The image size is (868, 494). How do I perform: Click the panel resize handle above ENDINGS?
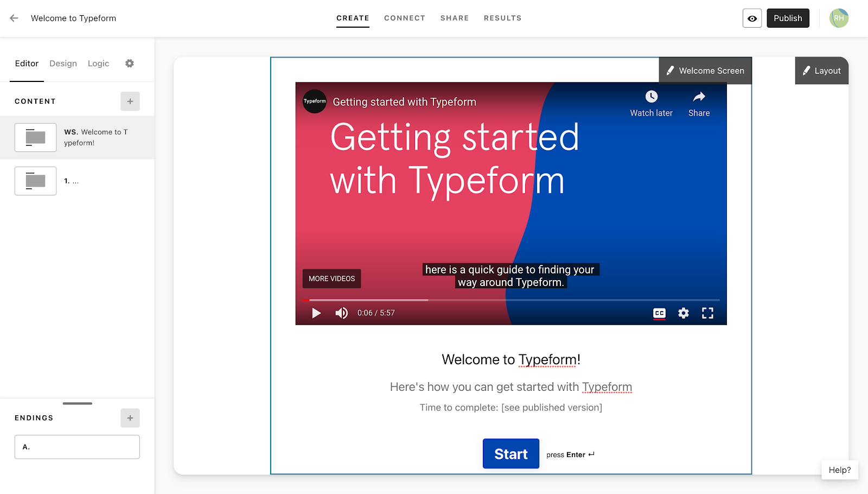coord(78,403)
